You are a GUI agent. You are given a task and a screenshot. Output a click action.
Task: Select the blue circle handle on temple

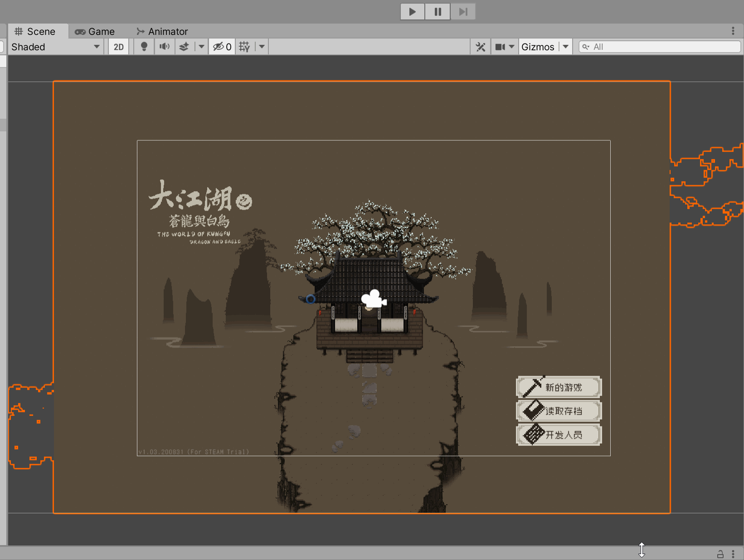pyautogui.click(x=311, y=299)
